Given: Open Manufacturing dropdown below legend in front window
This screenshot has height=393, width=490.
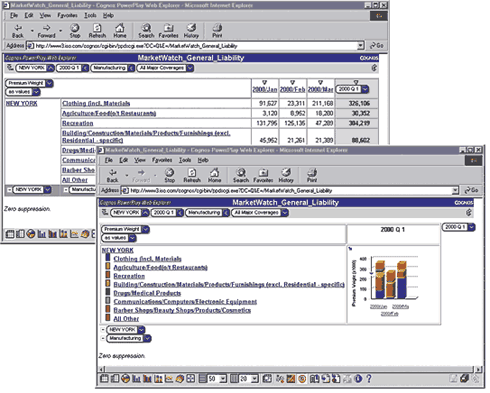Looking at the screenshot, I should (148, 338).
